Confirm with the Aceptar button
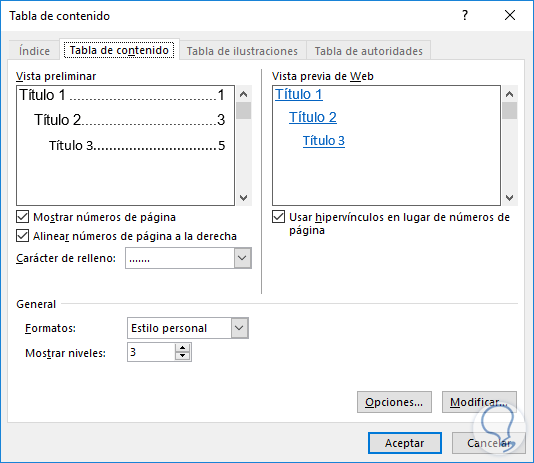 point(405,443)
